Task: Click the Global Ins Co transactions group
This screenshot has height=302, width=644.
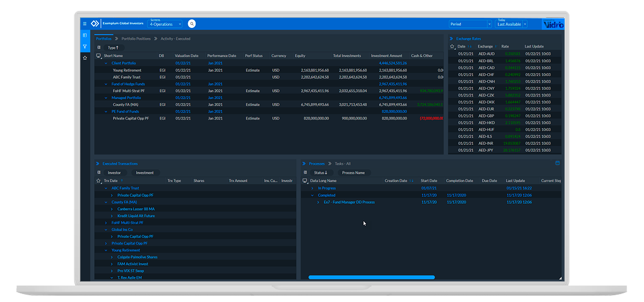Action: [x=122, y=230]
